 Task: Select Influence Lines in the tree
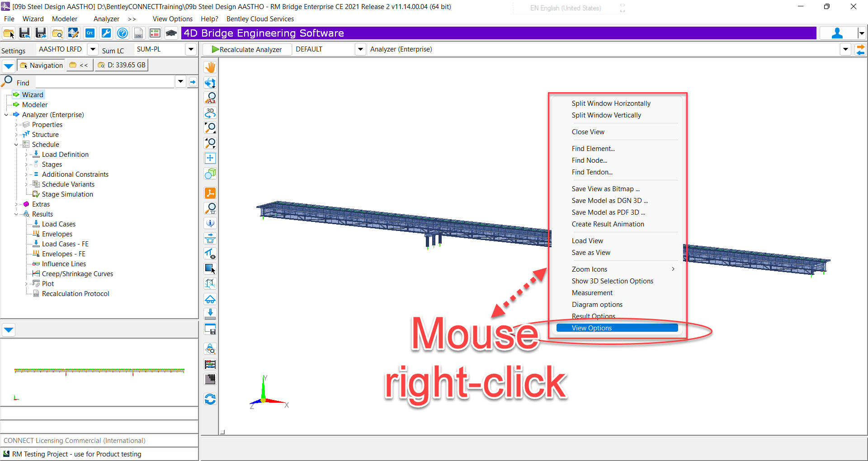[64, 264]
